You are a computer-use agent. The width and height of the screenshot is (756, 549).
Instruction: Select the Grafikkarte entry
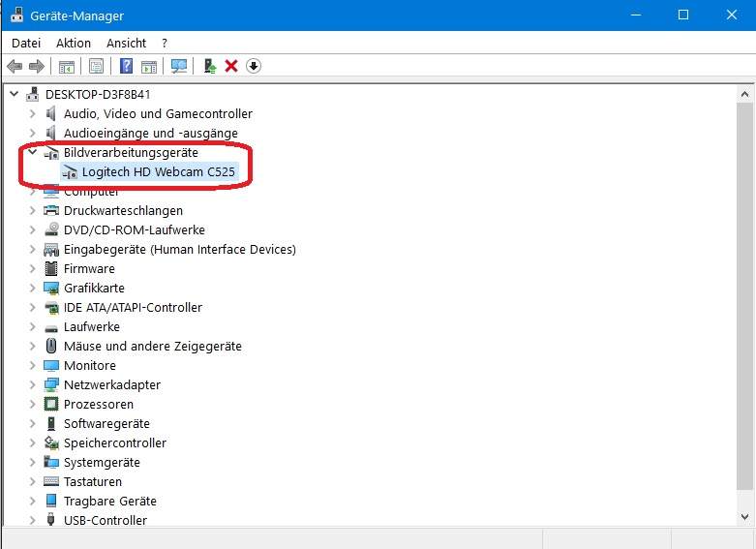point(94,288)
